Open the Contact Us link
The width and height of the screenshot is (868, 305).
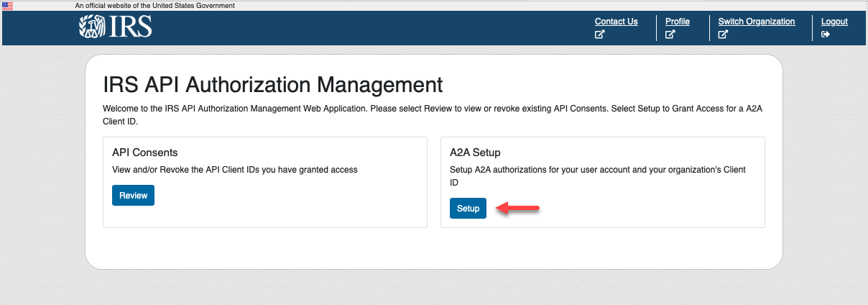pos(616,22)
